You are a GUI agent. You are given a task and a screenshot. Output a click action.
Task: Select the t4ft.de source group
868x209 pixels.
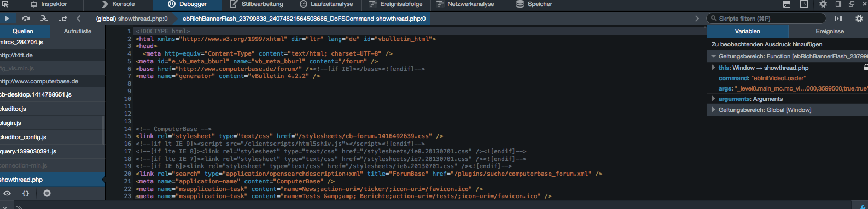tap(52, 55)
